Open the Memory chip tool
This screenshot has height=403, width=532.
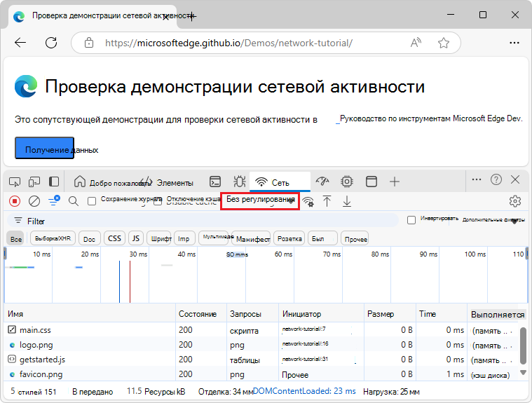pyautogui.click(x=347, y=182)
